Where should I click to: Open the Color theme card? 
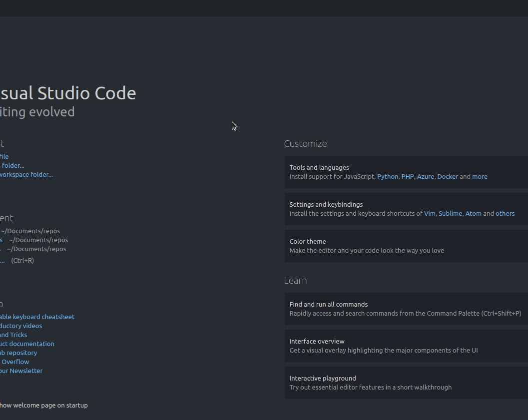(406, 246)
